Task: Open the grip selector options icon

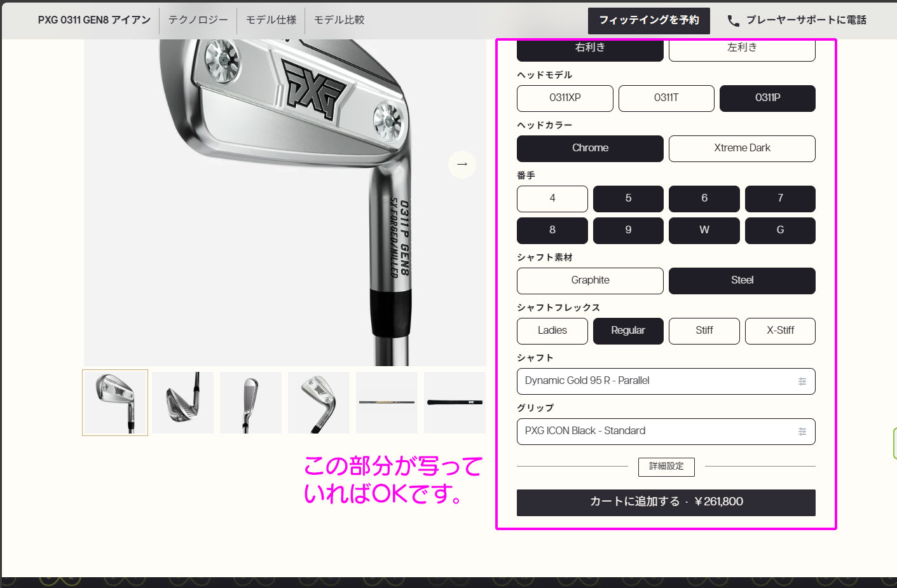Action: click(802, 432)
